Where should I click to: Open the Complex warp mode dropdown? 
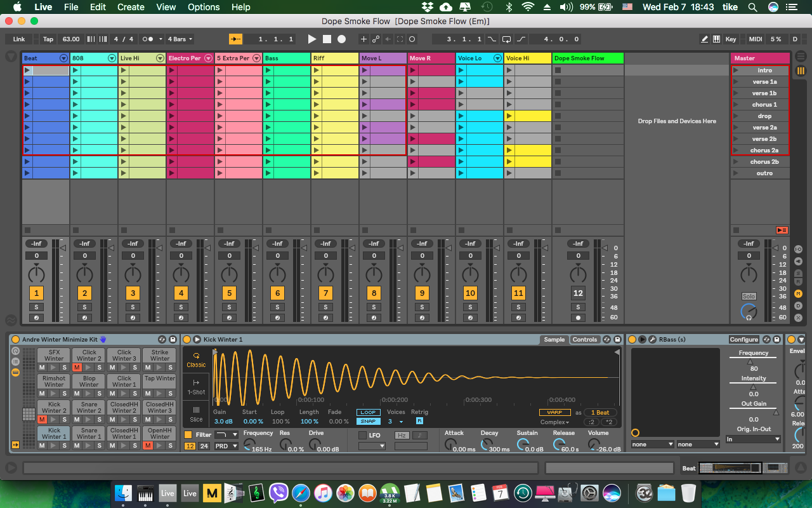point(554,422)
